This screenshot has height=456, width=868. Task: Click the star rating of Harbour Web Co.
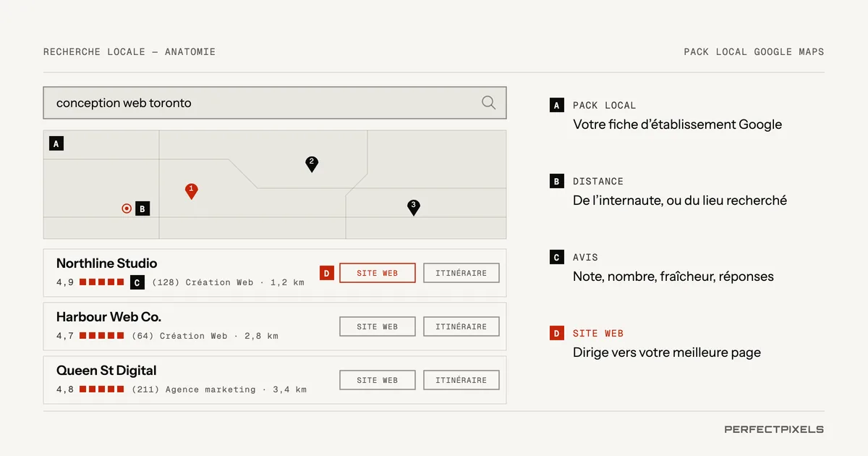[x=102, y=336]
